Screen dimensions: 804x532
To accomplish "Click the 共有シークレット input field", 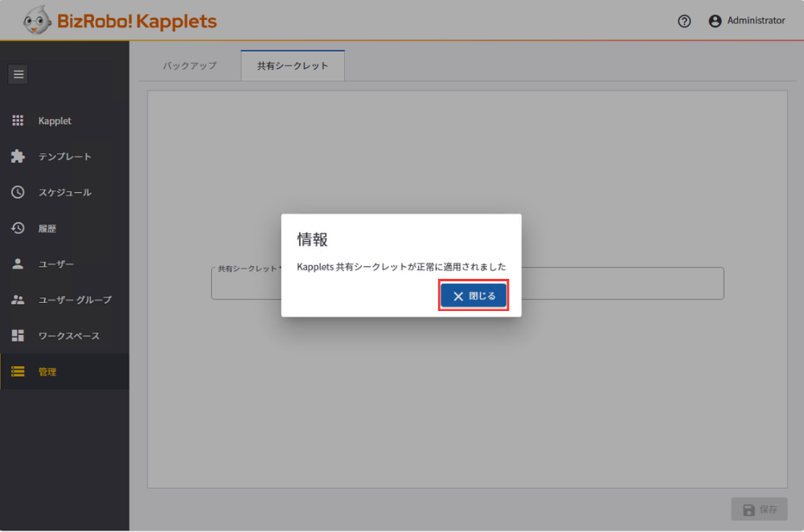I will (468, 284).
